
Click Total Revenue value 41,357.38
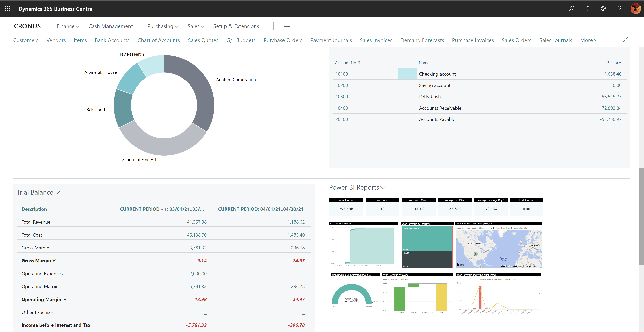pyautogui.click(x=197, y=222)
